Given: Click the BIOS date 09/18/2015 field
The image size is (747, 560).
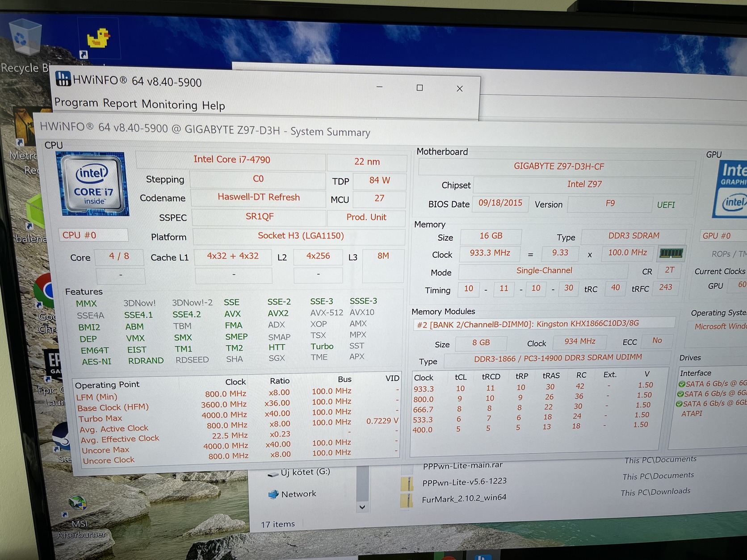Looking at the screenshot, I should (x=500, y=203).
